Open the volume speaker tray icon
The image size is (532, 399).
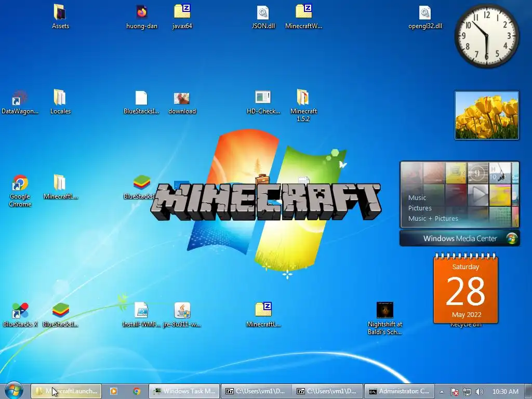(x=479, y=392)
